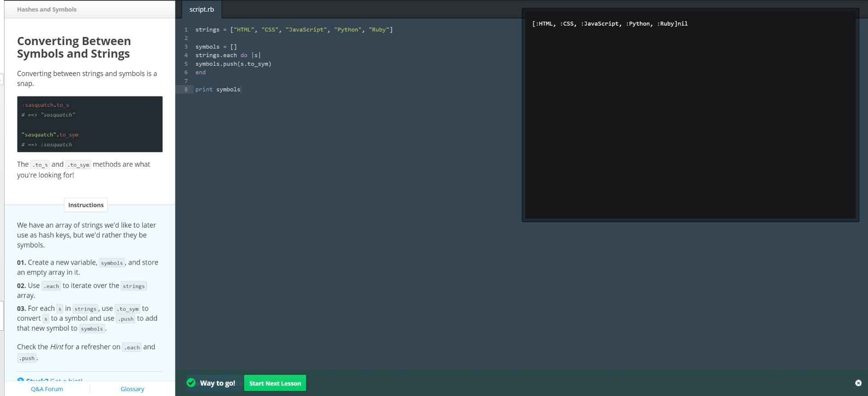Image resolution: width=868 pixels, height=396 pixels.
Task: Click line number 1 in the editor gutter
Action: (x=186, y=30)
